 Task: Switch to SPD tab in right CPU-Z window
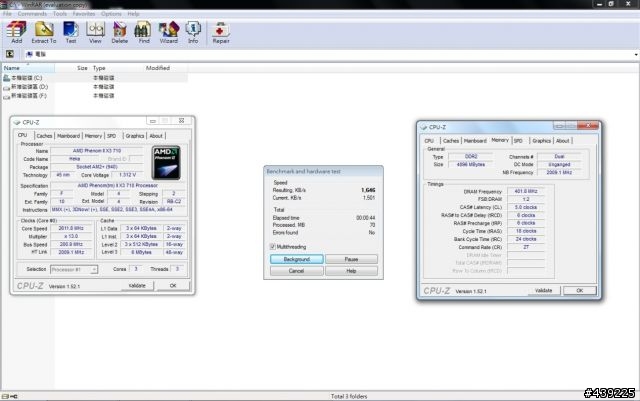pyautogui.click(x=518, y=141)
